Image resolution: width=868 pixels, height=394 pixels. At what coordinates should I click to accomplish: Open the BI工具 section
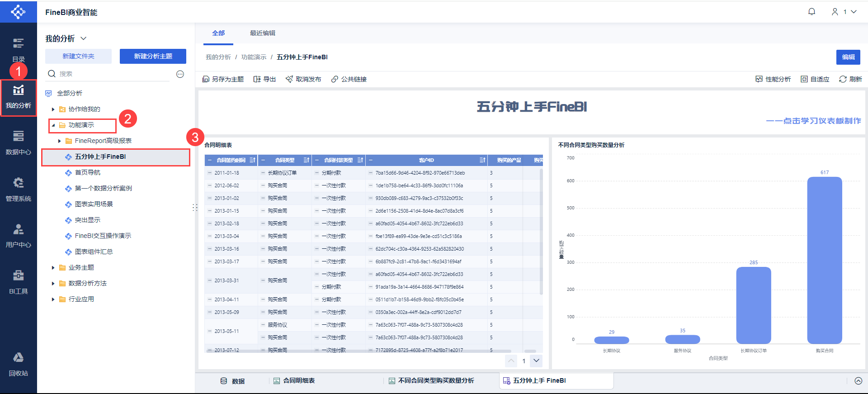click(18, 282)
